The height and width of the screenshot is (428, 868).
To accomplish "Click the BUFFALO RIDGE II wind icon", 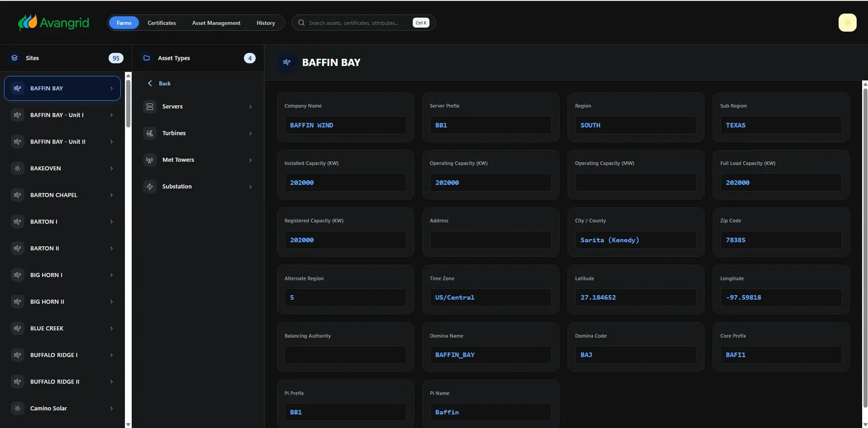I will (x=17, y=381).
